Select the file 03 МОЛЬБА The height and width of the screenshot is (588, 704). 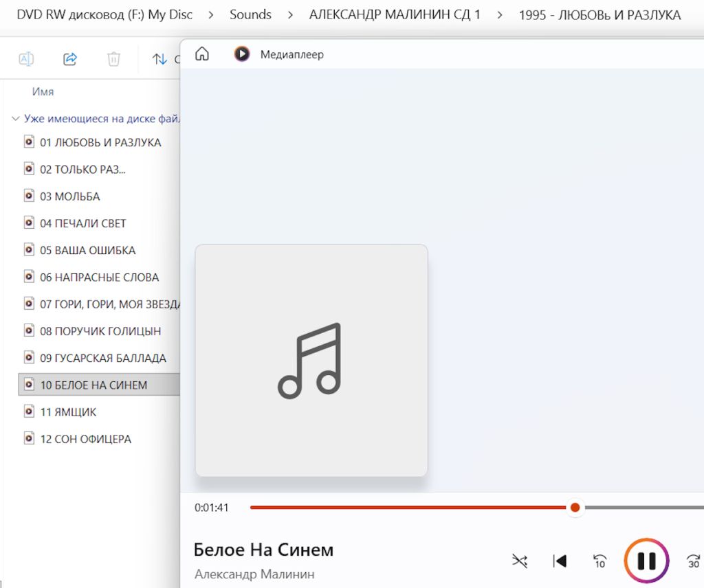(x=69, y=196)
